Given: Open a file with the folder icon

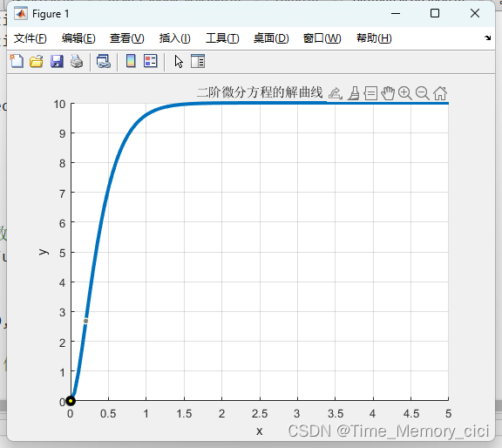Looking at the screenshot, I should (x=37, y=61).
